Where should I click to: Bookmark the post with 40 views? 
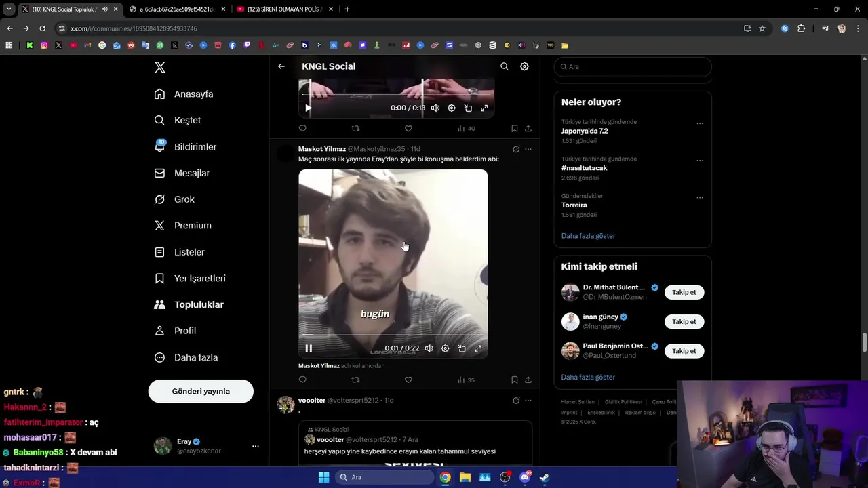tap(515, 128)
